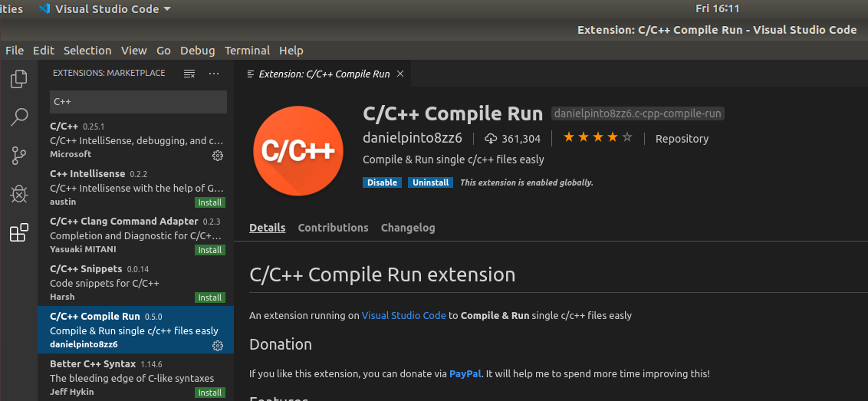Switch to the Details tab

click(268, 228)
